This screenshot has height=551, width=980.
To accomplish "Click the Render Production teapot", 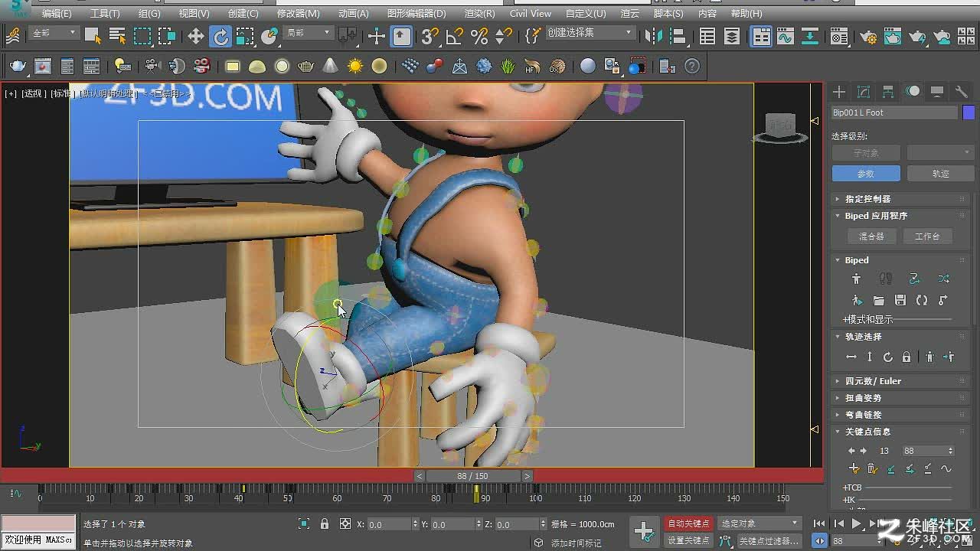I will [x=917, y=36].
